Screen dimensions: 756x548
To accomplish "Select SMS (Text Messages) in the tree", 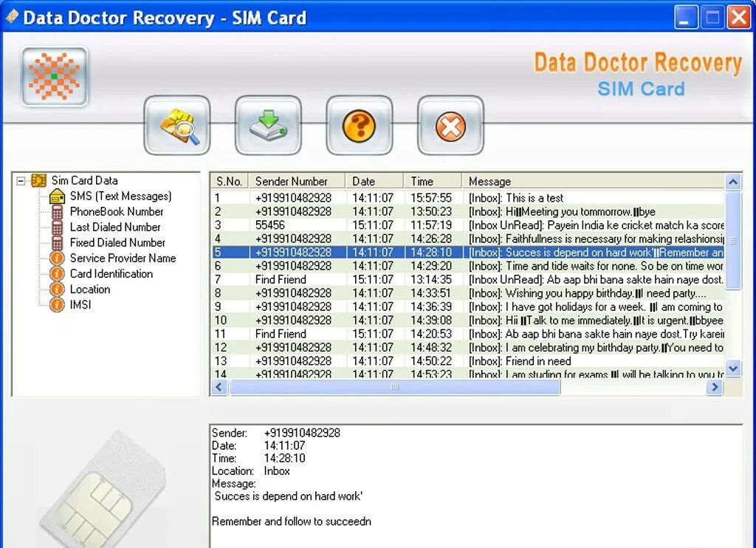I will pyautogui.click(x=120, y=196).
